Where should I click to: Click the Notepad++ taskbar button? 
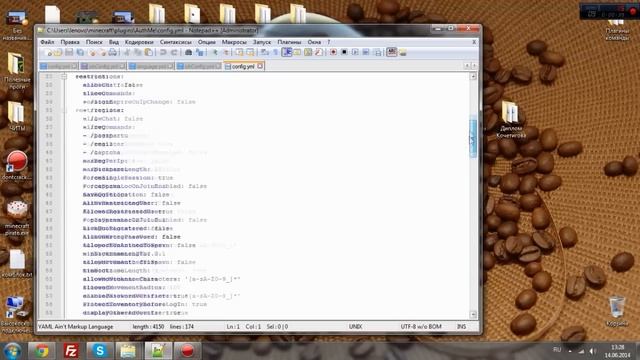pyautogui.click(x=158, y=351)
